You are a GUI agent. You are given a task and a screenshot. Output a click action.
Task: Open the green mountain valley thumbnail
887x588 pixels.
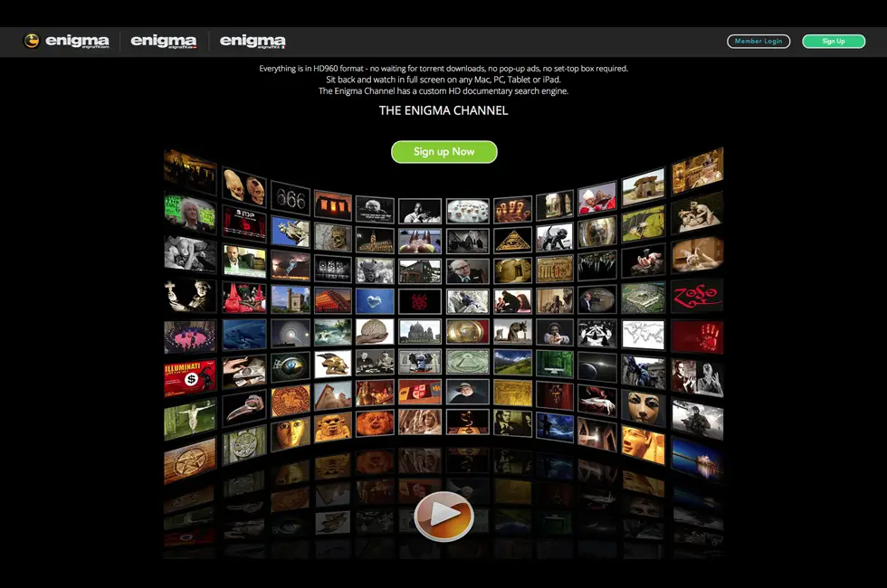point(512,363)
